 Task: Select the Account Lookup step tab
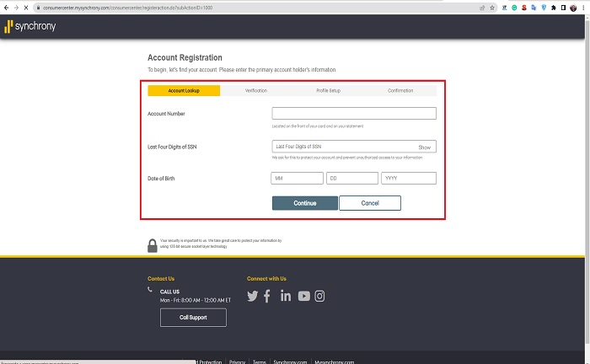tap(184, 90)
